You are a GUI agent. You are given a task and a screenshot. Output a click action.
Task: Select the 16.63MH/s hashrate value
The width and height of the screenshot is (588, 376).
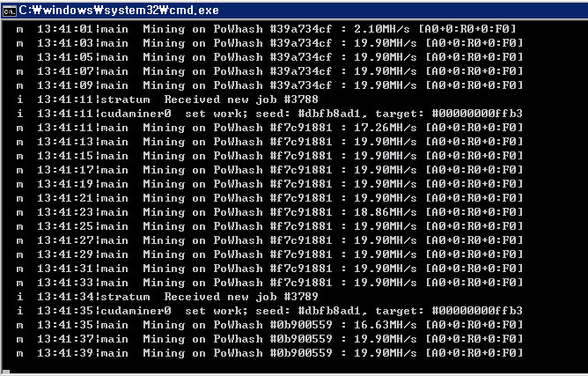[386, 325]
